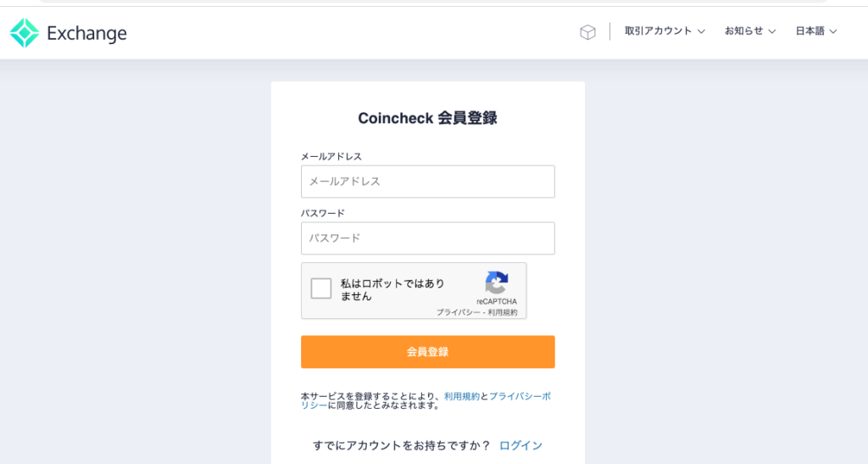Click the Coincheck 会員登録 heading

click(427, 118)
